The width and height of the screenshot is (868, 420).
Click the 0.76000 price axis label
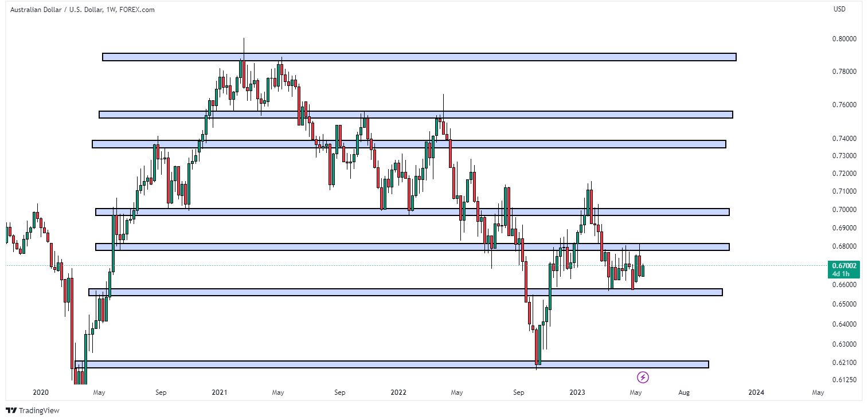click(x=844, y=105)
